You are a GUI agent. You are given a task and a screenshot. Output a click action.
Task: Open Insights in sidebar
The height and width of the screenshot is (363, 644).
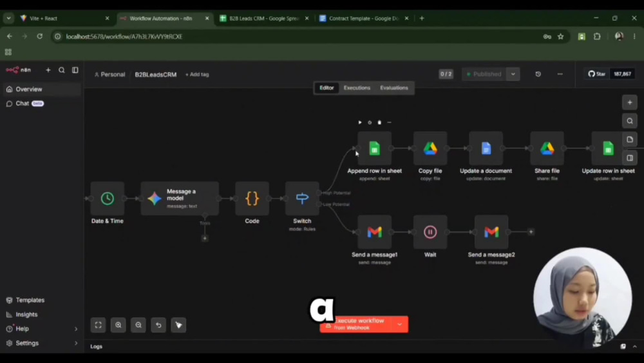point(41,315)
